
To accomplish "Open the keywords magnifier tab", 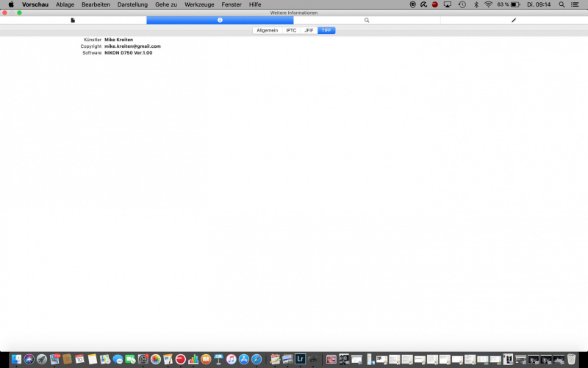I will (367, 21).
